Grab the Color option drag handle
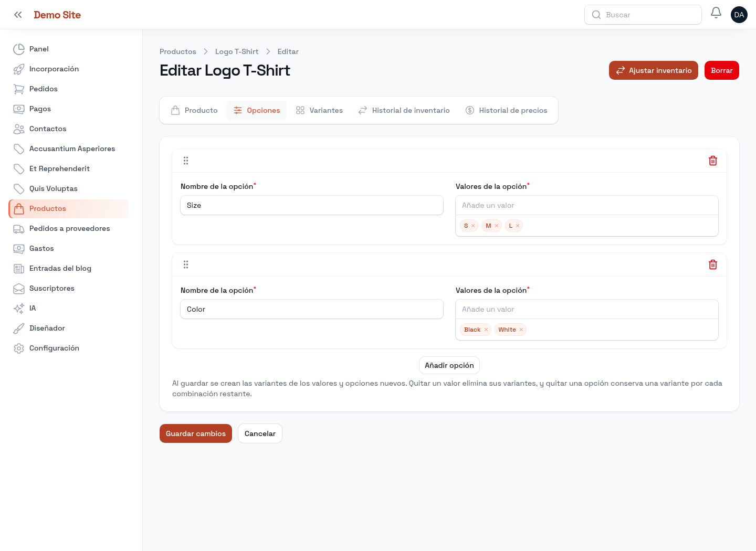Image resolution: width=756 pixels, height=551 pixels. tap(186, 264)
